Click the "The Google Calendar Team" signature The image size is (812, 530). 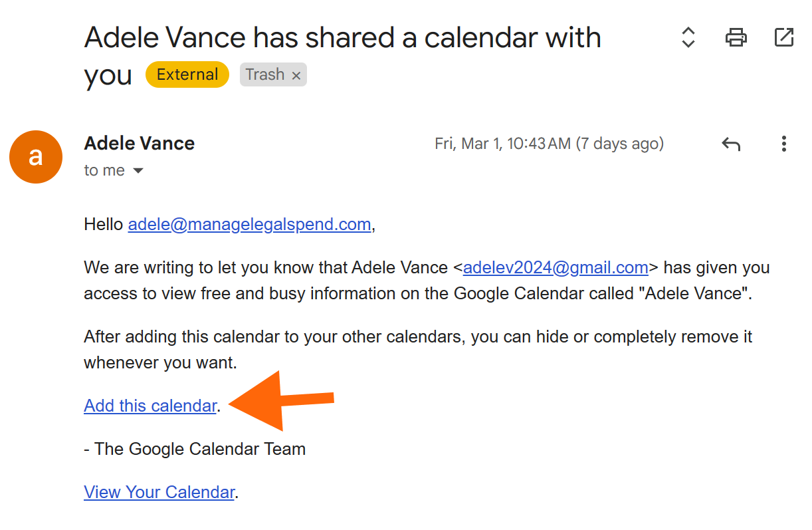pyautogui.click(x=195, y=449)
